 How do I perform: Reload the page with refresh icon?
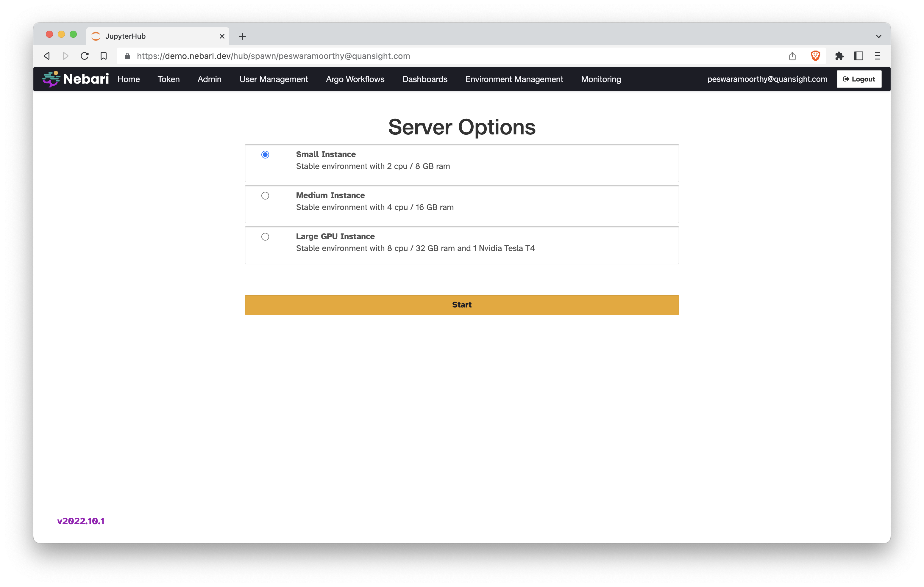point(85,56)
